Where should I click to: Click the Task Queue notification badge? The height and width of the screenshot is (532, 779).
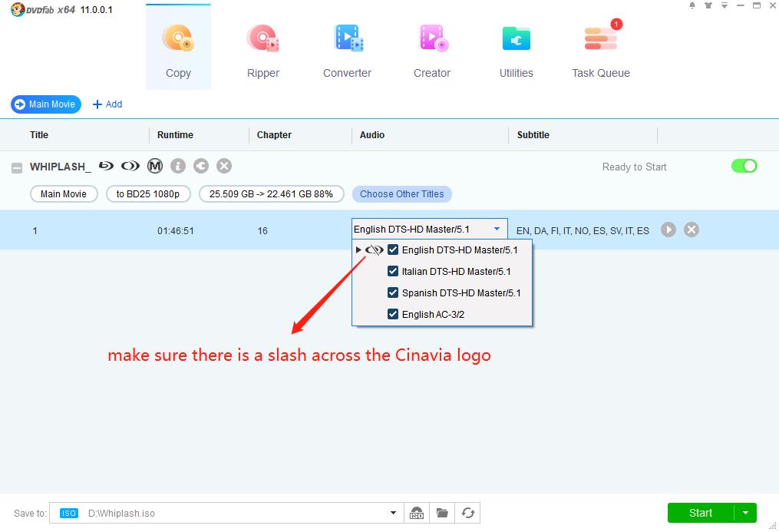tap(616, 24)
